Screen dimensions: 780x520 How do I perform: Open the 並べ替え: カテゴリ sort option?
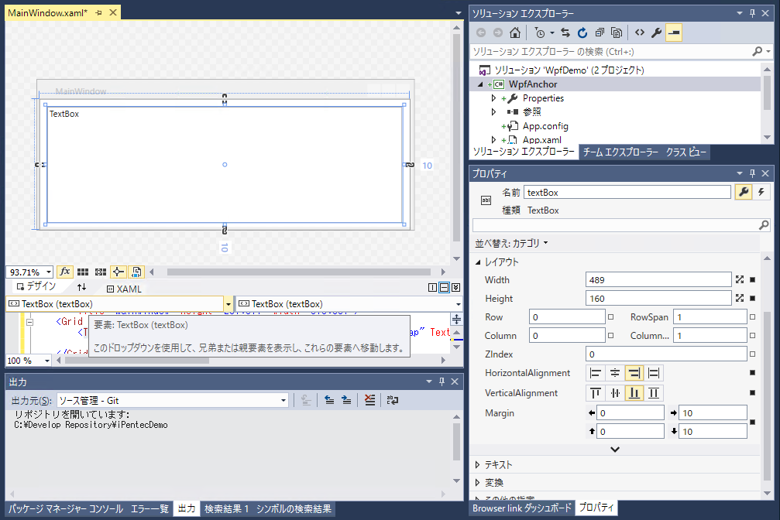click(511, 243)
